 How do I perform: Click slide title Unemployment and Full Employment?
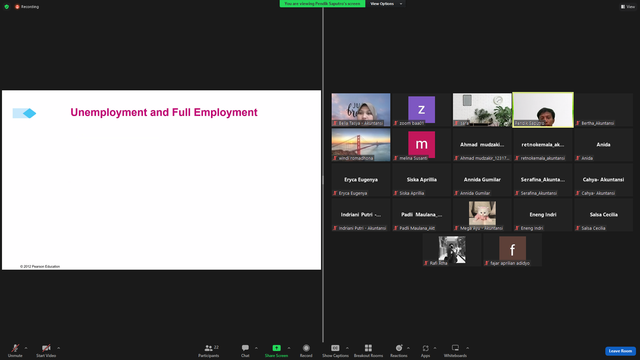[164, 112]
